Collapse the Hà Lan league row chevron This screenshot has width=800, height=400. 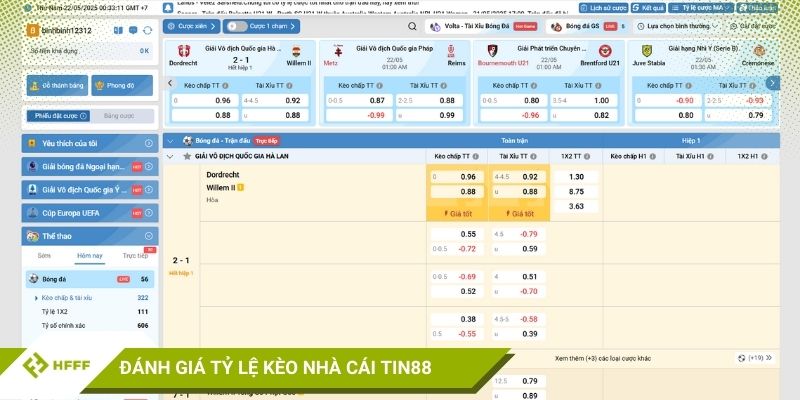coord(170,157)
